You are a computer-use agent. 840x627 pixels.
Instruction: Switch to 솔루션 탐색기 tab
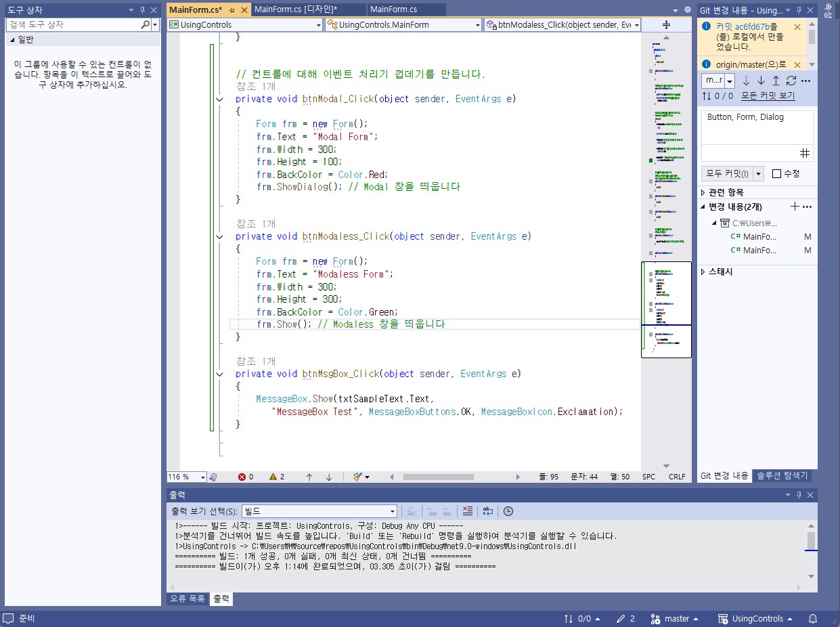(x=781, y=475)
